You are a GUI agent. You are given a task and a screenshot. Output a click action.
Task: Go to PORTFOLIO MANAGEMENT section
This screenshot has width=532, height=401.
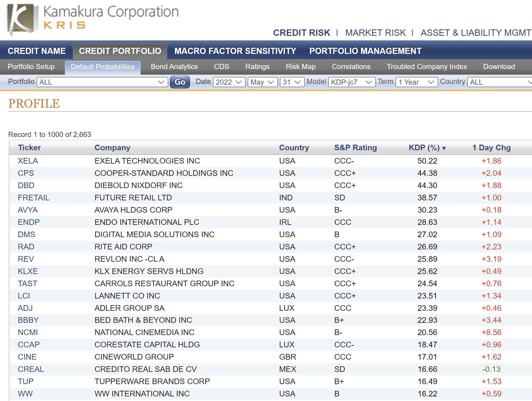click(x=365, y=51)
